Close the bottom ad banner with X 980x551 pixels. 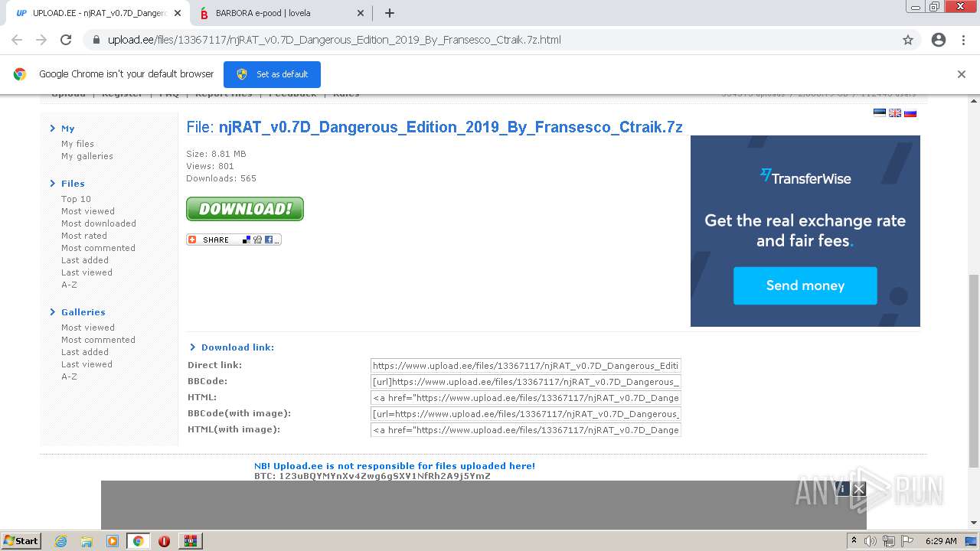tap(859, 488)
